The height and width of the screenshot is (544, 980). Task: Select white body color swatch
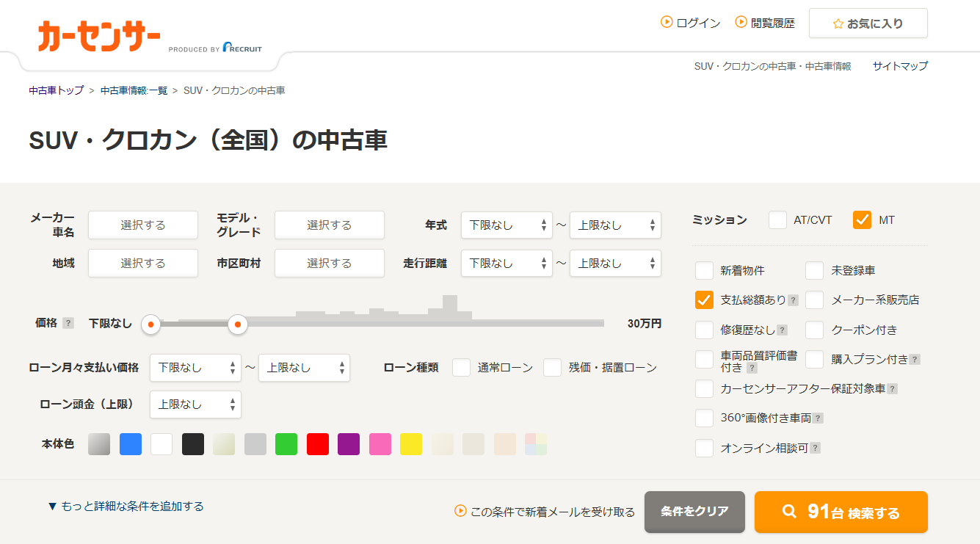point(161,444)
